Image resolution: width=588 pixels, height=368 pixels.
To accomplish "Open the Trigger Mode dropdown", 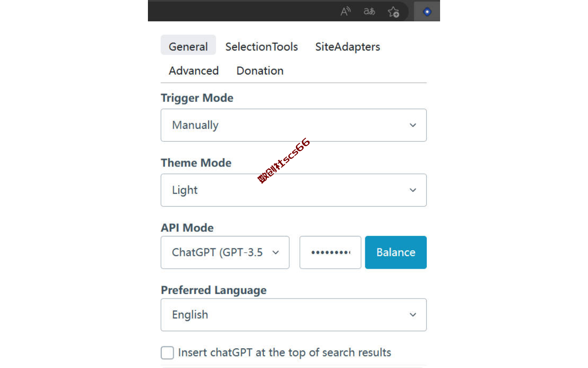I will [x=294, y=125].
